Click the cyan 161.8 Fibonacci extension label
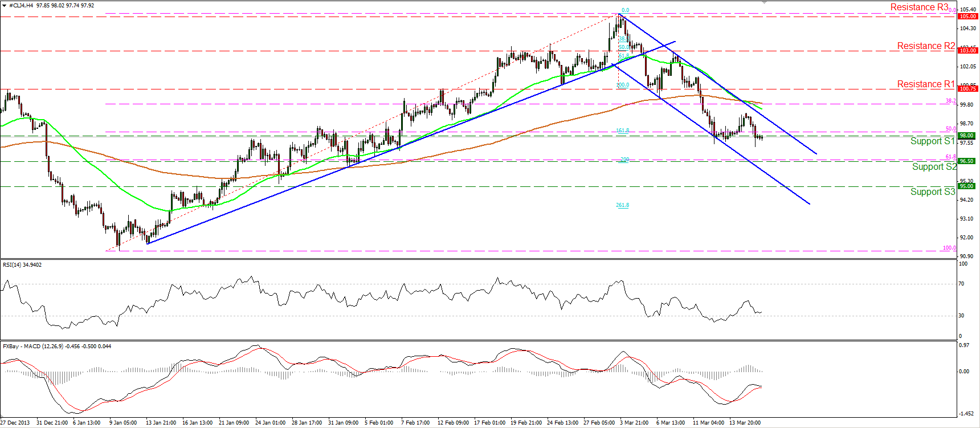Image resolution: width=980 pixels, height=428 pixels. (622, 131)
